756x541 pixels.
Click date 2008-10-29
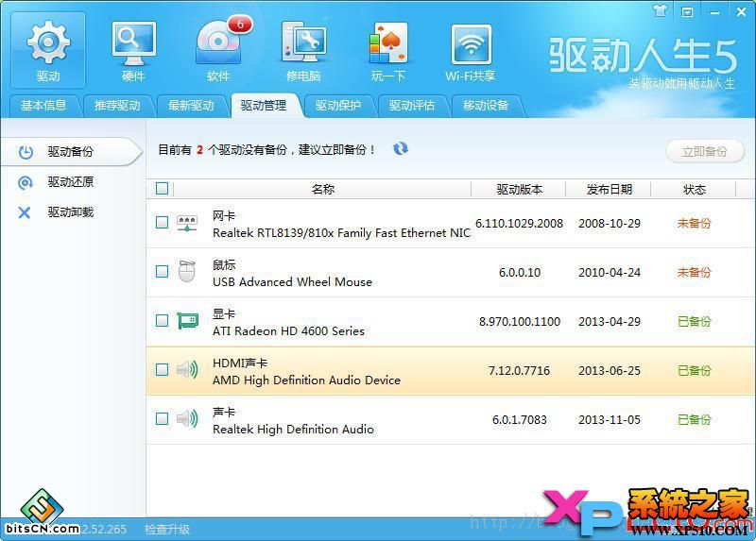pyautogui.click(x=610, y=224)
